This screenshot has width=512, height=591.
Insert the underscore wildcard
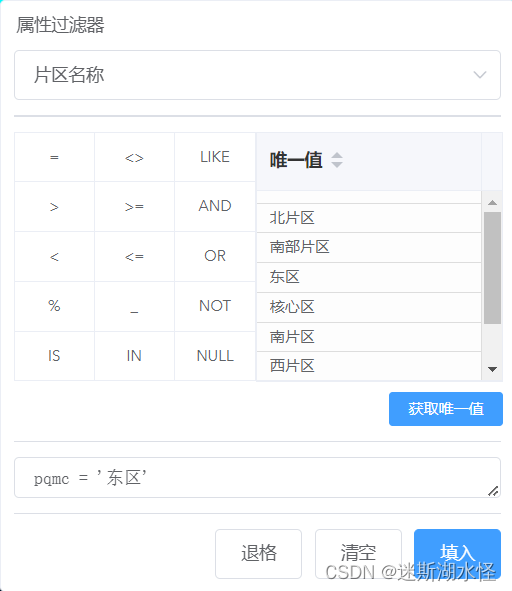[x=134, y=306]
